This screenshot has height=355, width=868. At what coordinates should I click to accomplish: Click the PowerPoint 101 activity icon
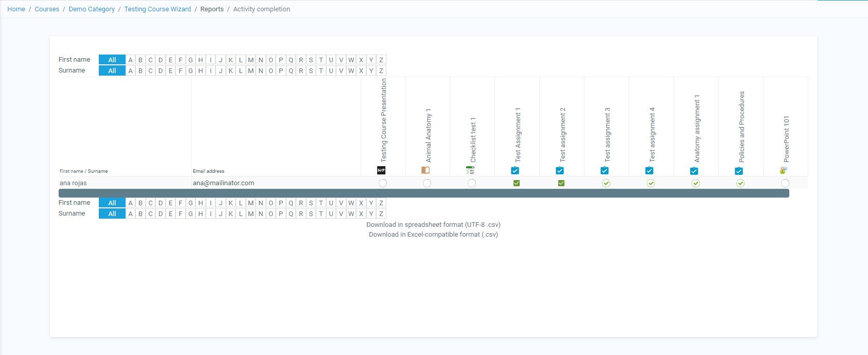point(784,170)
